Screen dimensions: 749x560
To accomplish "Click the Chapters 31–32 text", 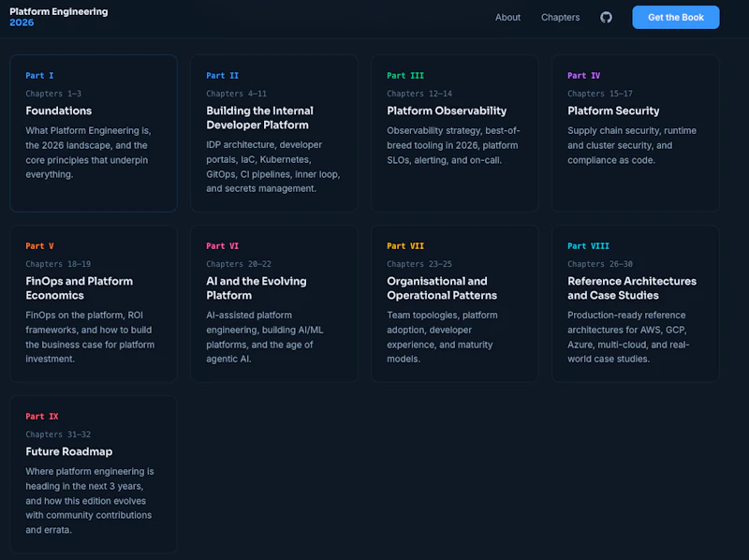I will pos(58,435).
